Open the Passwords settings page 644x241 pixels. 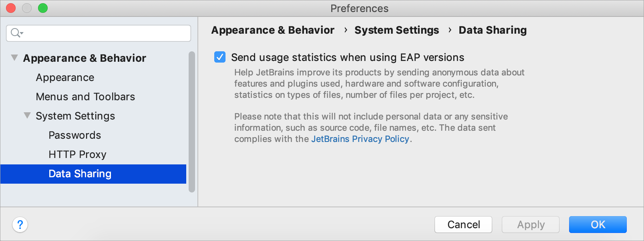tap(74, 135)
